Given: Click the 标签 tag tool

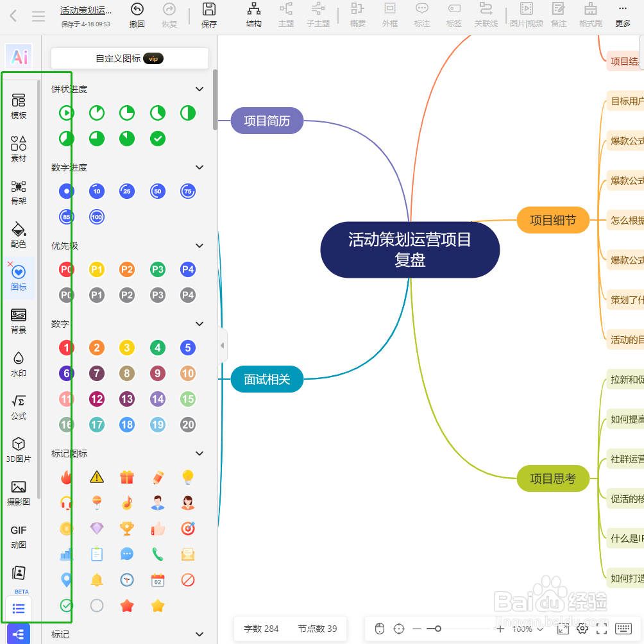Looking at the screenshot, I should (x=454, y=15).
